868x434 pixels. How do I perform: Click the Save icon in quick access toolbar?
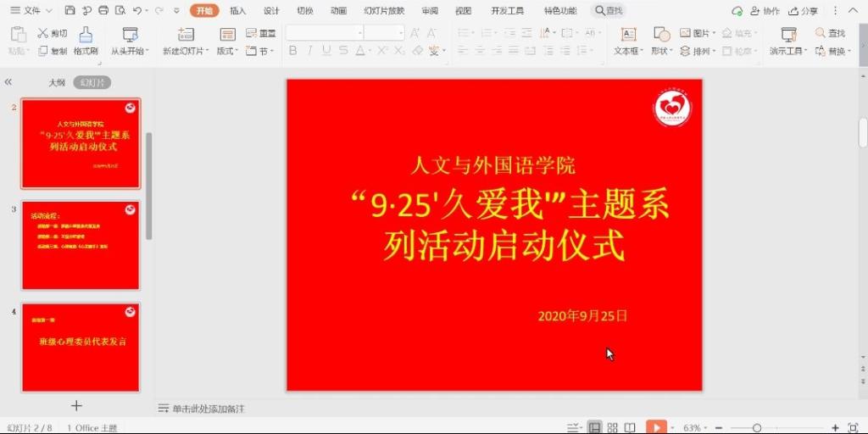pyautogui.click(x=70, y=11)
